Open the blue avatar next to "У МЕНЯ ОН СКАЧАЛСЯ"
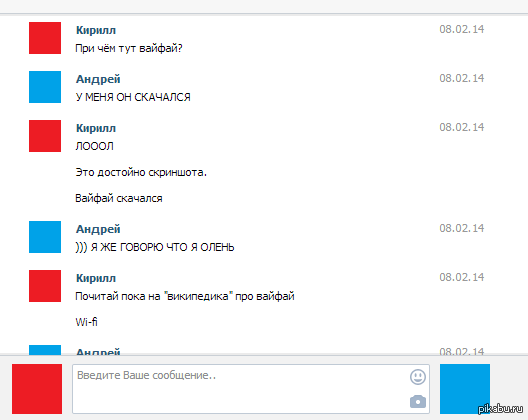The height and width of the screenshot is (420, 528). point(45,87)
